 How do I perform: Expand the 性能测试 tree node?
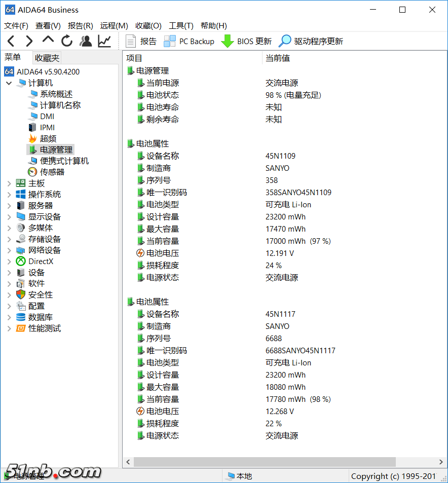(9, 328)
